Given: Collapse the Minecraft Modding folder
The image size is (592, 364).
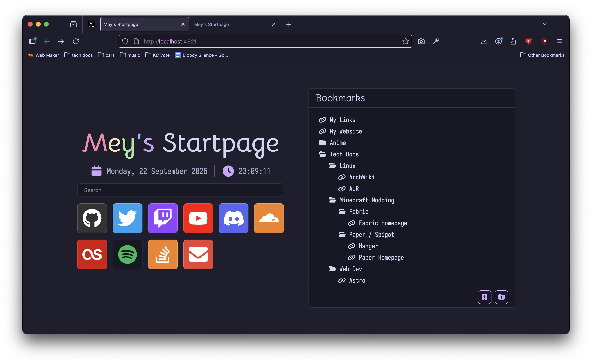Looking at the screenshot, I should click(366, 200).
